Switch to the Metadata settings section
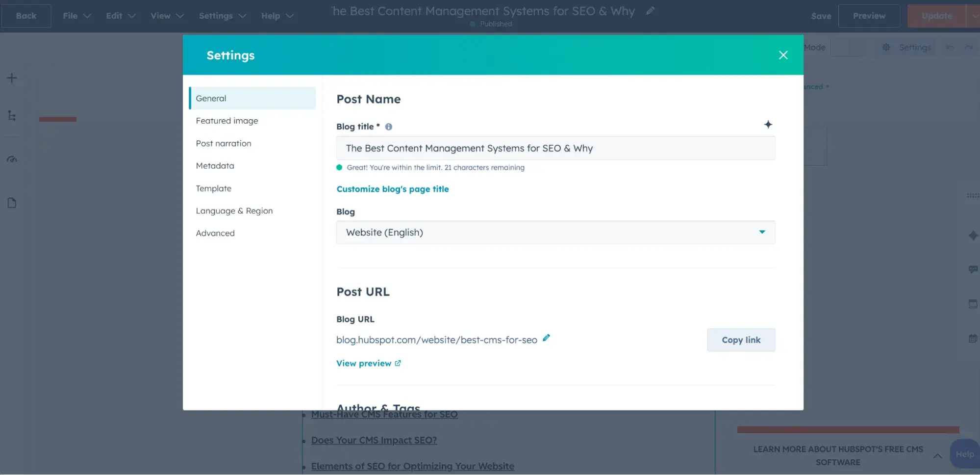This screenshot has width=980, height=475. (215, 166)
